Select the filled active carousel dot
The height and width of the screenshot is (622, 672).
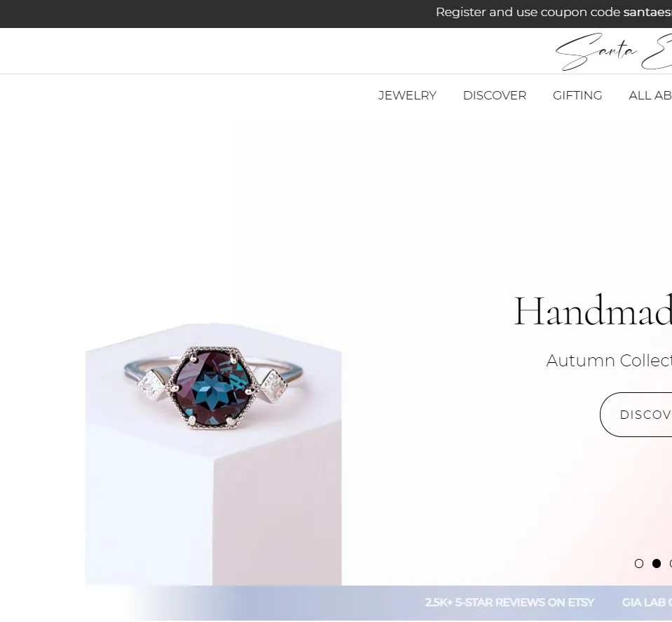tap(656, 564)
